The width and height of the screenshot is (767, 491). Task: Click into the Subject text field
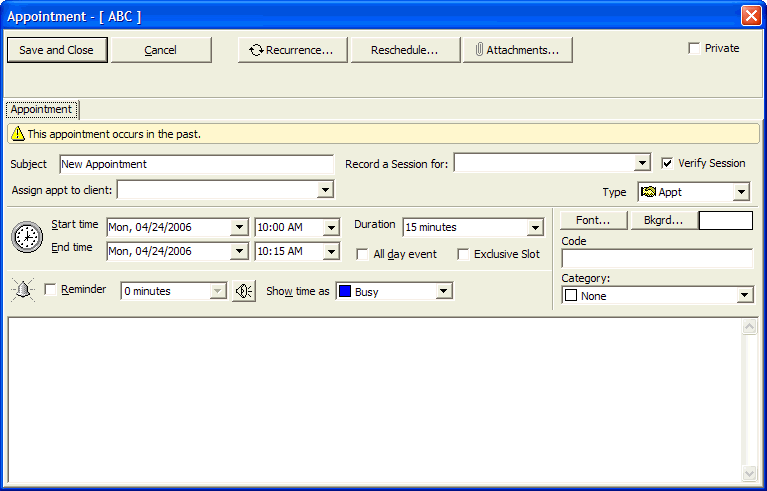pos(197,164)
